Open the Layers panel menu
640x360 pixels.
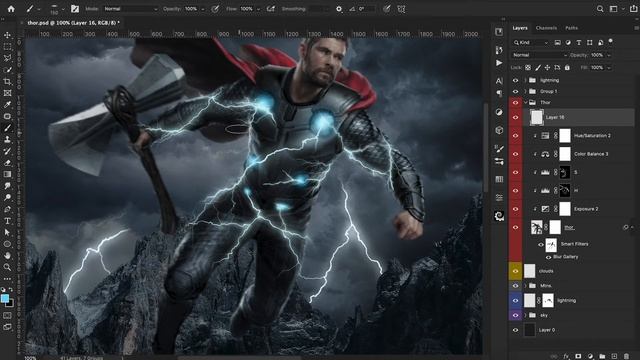click(x=636, y=28)
